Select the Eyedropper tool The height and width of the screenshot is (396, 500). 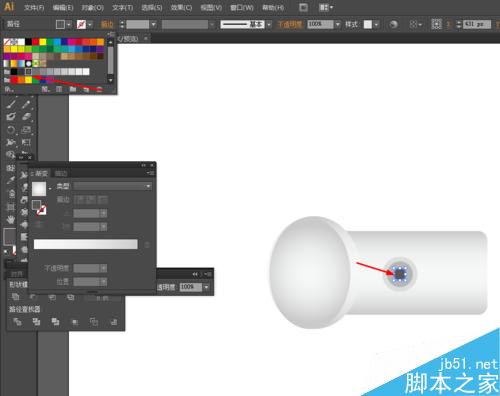11,180
